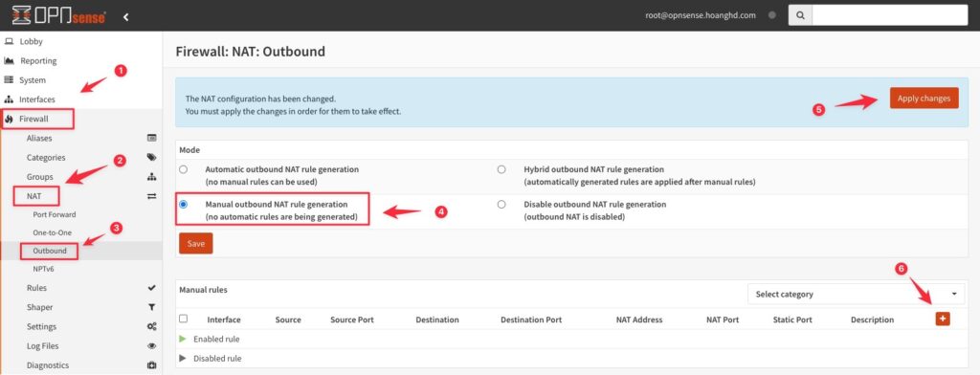Select Manual outbound NAT rule generation
Viewport: 980px width, 375px height.
tap(183, 205)
